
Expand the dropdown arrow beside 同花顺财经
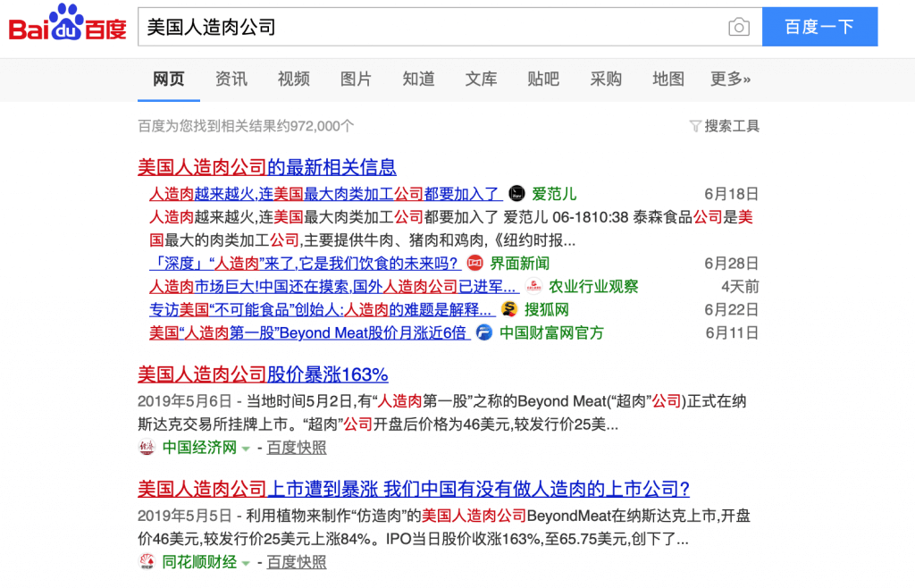click(246, 563)
